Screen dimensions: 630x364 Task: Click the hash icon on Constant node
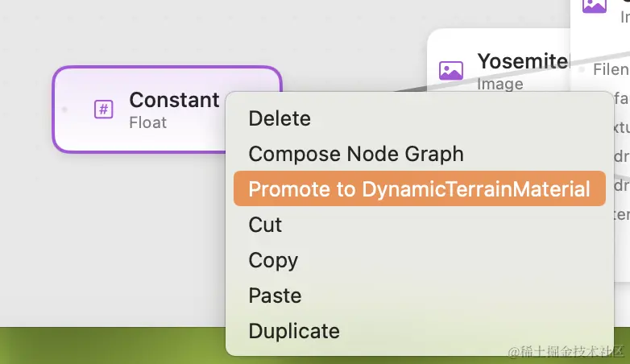pos(103,109)
